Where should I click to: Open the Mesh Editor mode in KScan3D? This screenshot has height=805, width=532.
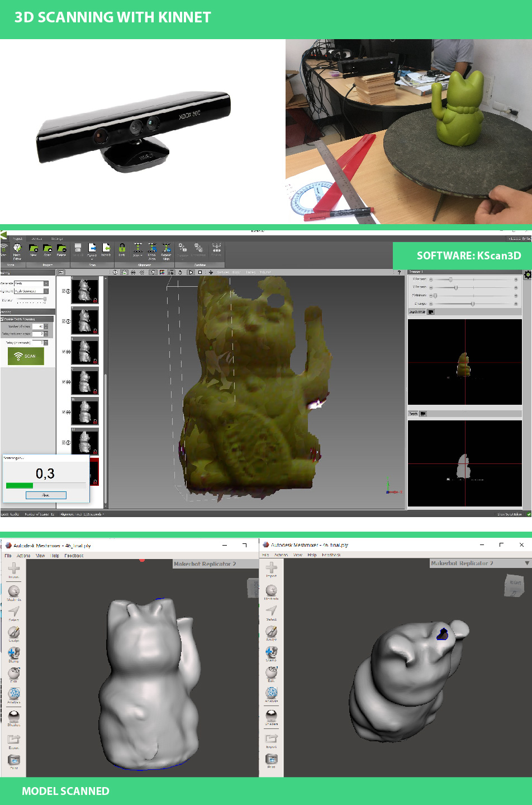pos(17,250)
